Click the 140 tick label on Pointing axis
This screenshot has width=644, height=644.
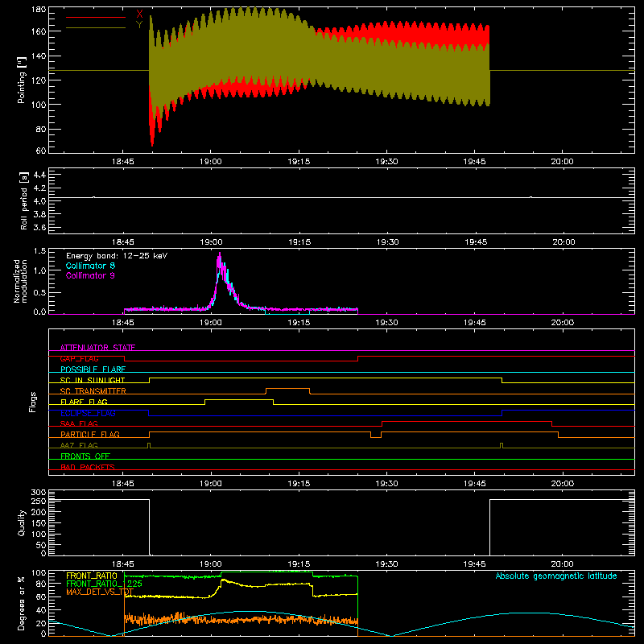tap(39, 56)
